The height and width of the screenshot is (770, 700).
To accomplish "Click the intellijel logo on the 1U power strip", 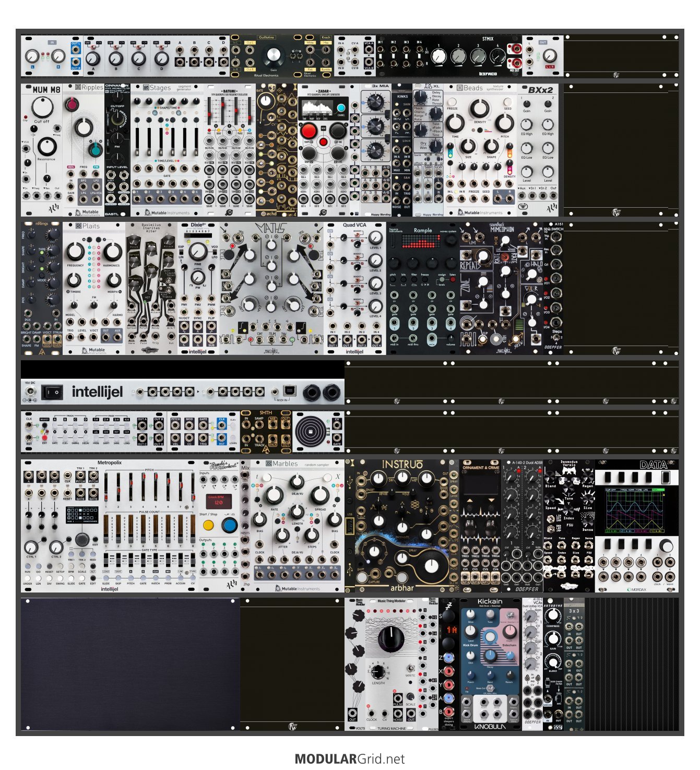I will point(97,392).
